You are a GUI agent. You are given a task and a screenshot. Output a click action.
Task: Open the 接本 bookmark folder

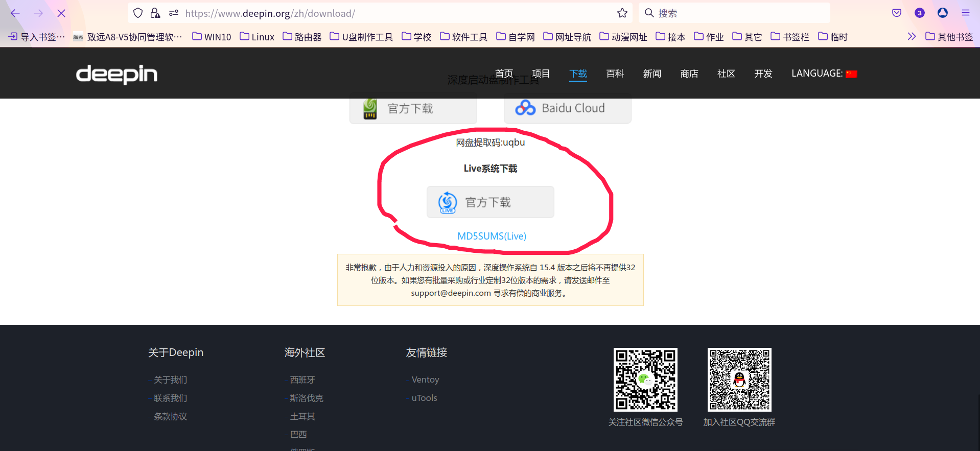[x=670, y=37]
